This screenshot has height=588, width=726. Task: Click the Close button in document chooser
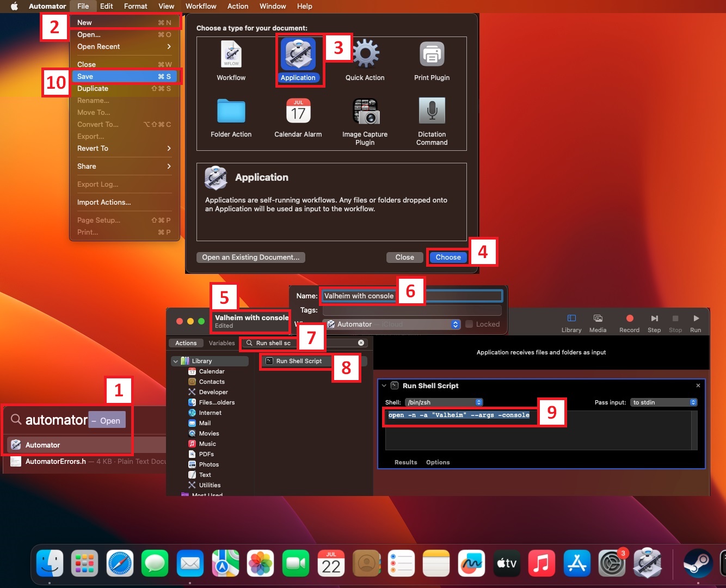coord(405,258)
